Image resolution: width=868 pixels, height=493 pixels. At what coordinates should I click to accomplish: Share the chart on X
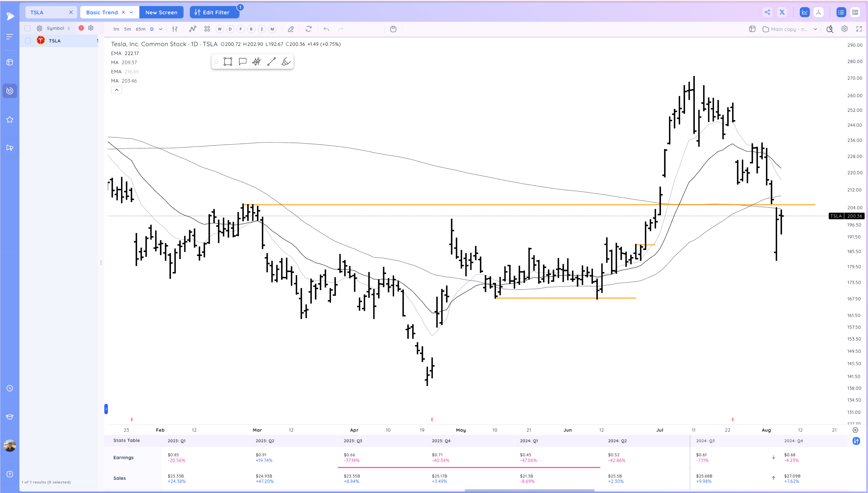point(782,13)
